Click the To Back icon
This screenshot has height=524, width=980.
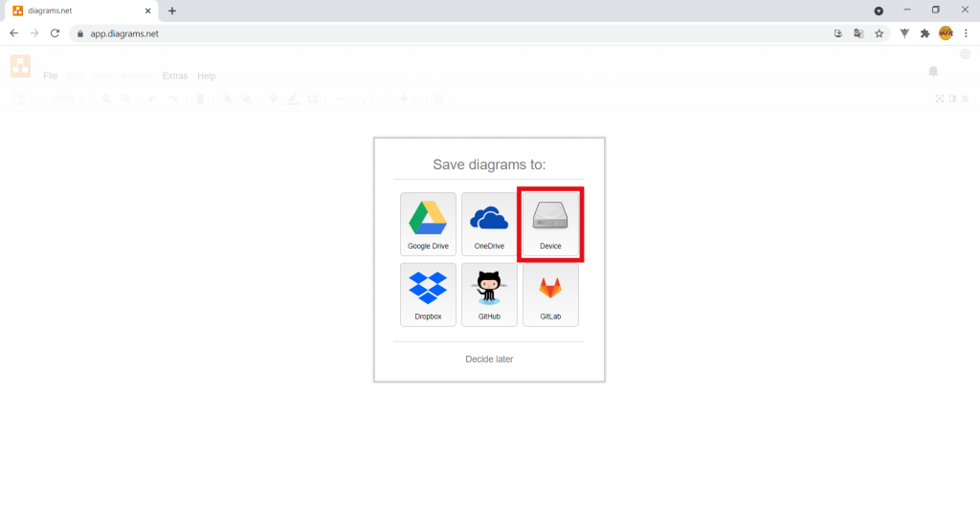(247, 98)
